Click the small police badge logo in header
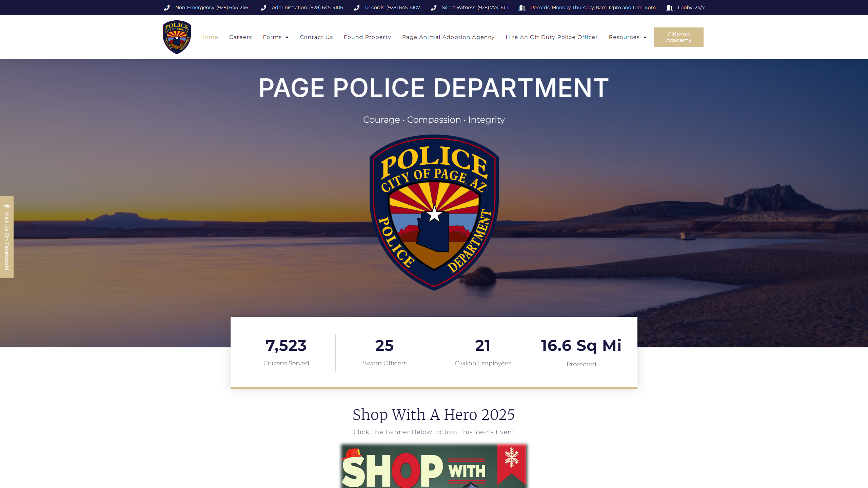 point(177,37)
